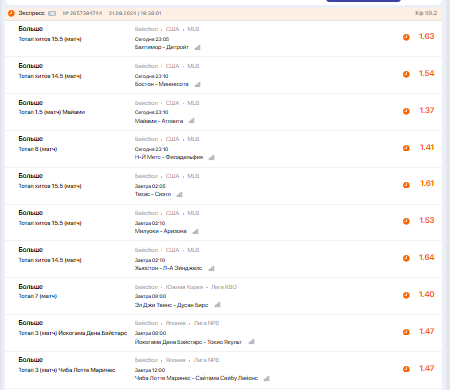Screen dimensions: 450x390
Task: Click pending status icon next to 1.40 odds
Action: pos(406,295)
